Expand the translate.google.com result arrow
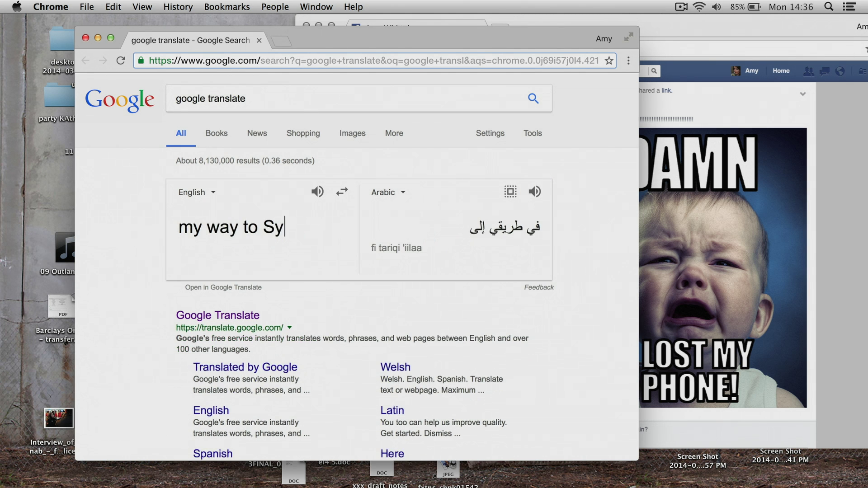The height and width of the screenshot is (488, 868). (289, 328)
